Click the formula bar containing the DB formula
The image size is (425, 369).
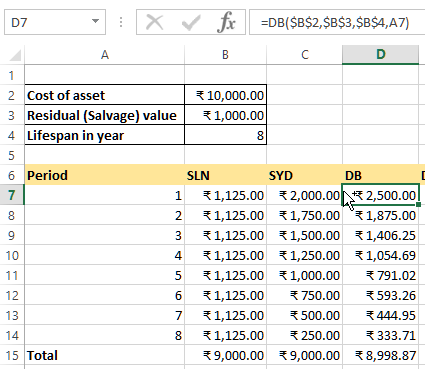(x=337, y=22)
